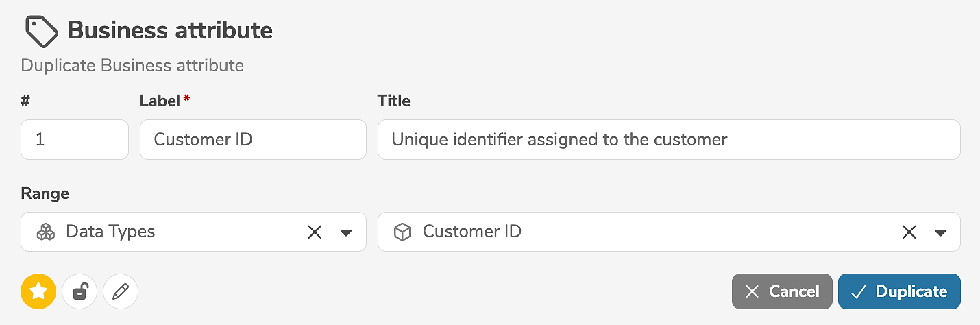Toggle the open padlock lock button

(79, 292)
